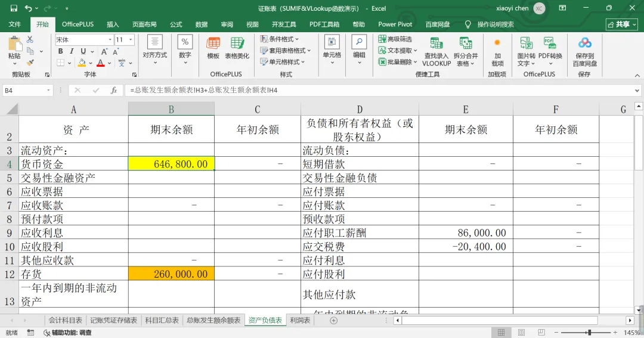Switch to the 开发工具 tab
Screen dimensions: 644x338
tap(284, 24)
